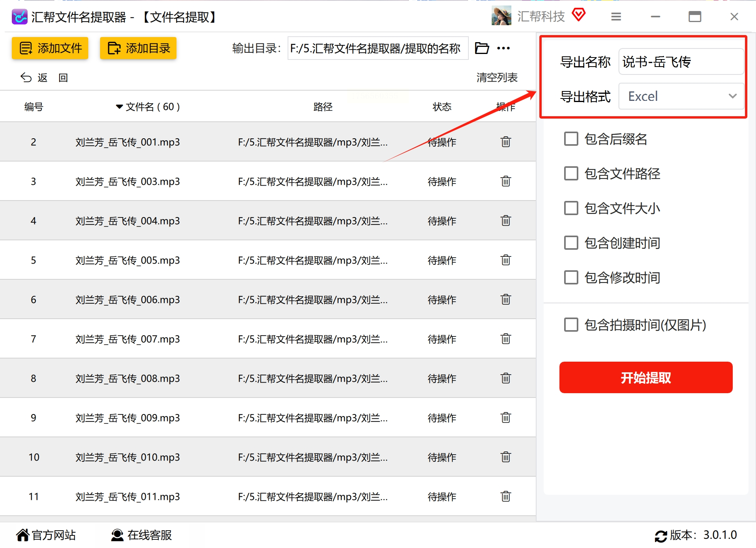Click the 待操作 status of 刘兰芳_岳飞传_003.mp3
The width and height of the screenshot is (756, 548).
442,181
